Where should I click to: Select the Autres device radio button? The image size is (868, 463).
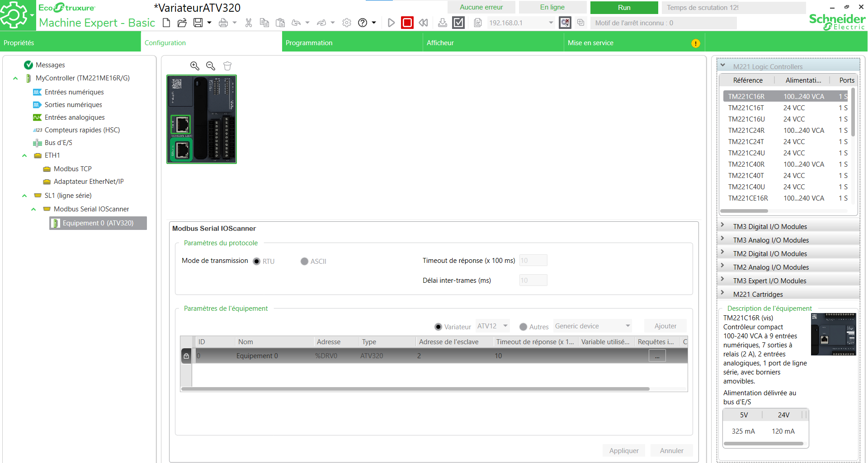(x=523, y=327)
